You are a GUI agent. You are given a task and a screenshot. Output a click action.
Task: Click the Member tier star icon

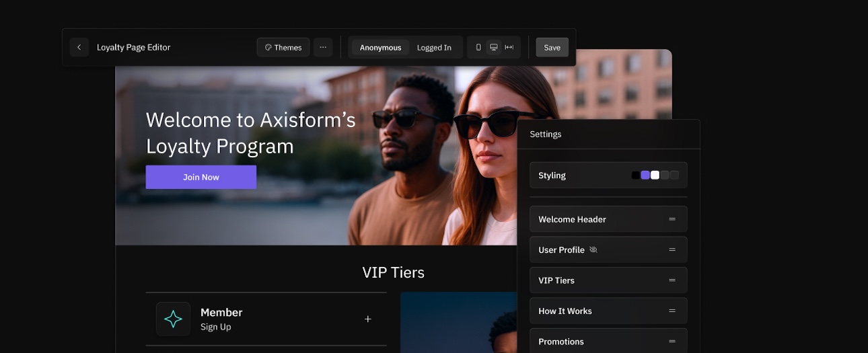(x=173, y=319)
